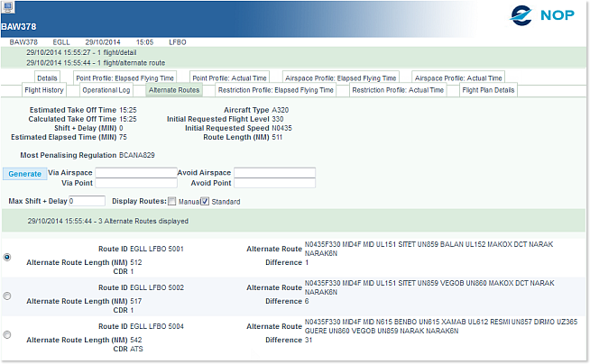Focus the Avoid Airspace text box
This screenshot has width=590, height=364.
tap(274, 172)
